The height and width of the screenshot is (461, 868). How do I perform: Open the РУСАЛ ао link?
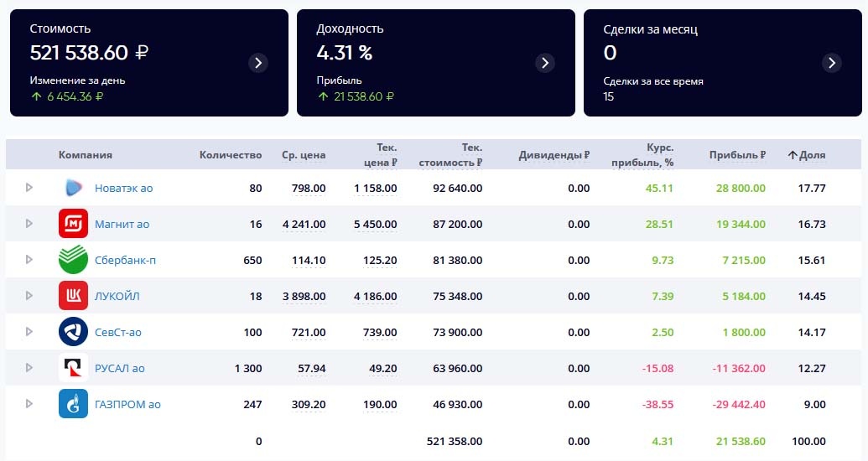[x=120, y=368]
